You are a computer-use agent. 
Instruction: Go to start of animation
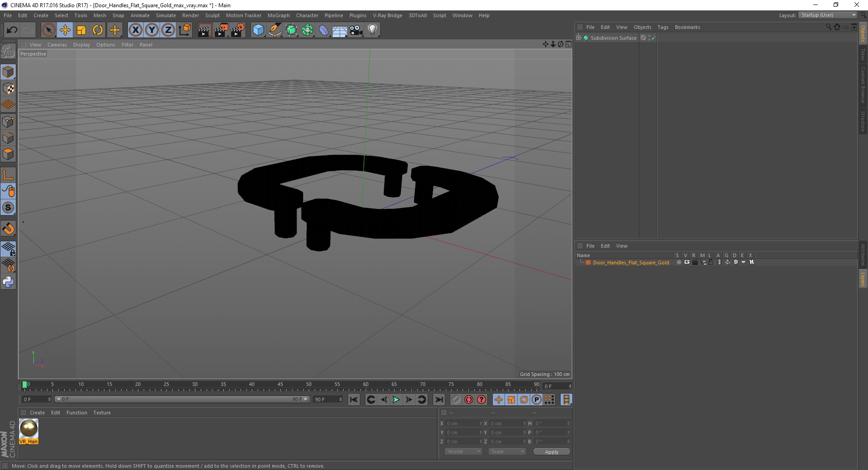tap(354, 399)
